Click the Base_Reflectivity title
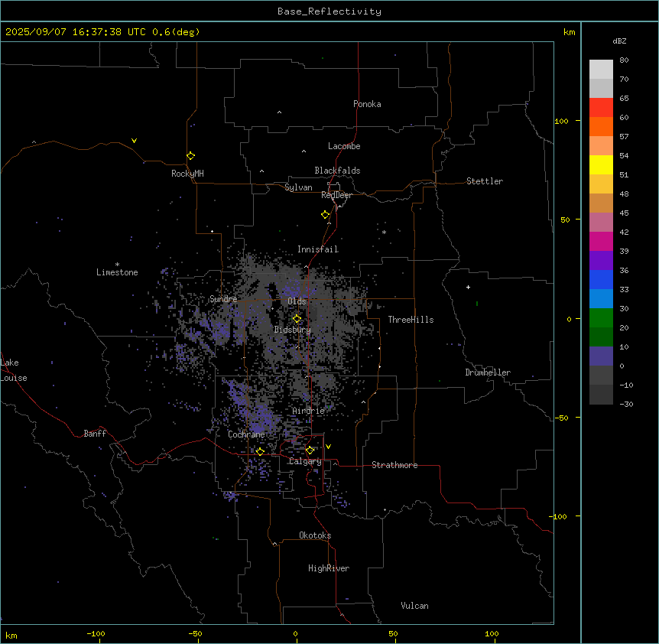Screen dimensions: 659x644 point(329,11)
